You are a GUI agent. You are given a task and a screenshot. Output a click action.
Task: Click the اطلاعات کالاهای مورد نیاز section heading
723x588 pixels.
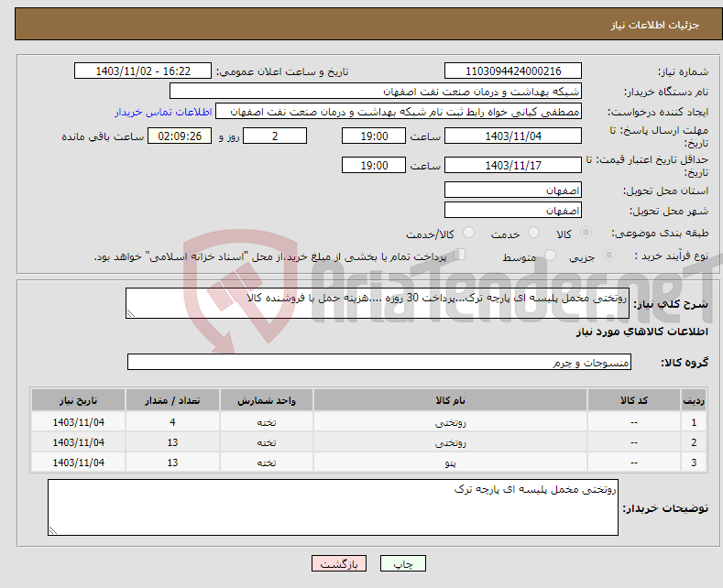tap(641, 332)
